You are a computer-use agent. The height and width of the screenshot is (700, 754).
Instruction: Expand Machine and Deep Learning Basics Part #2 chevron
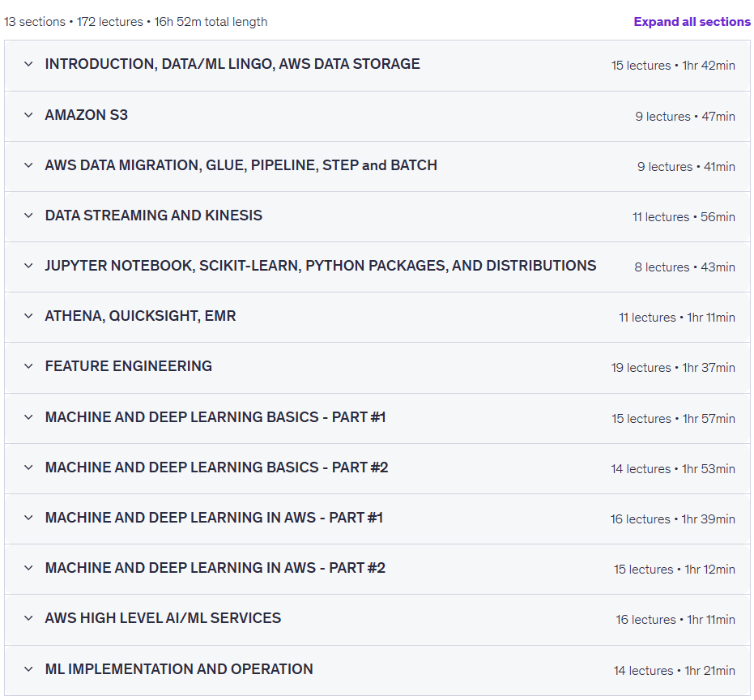[28, 467]
